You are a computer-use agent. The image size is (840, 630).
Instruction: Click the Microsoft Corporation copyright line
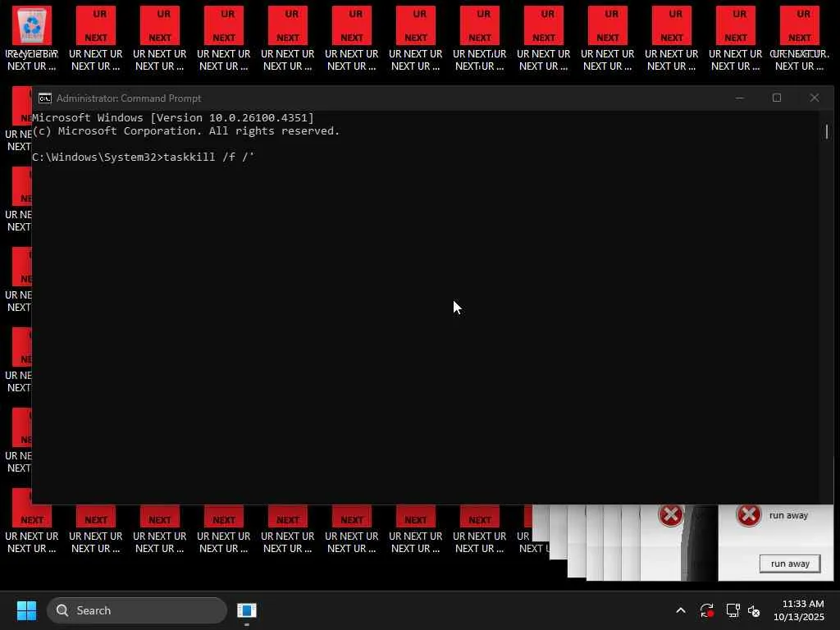[186, 131]
